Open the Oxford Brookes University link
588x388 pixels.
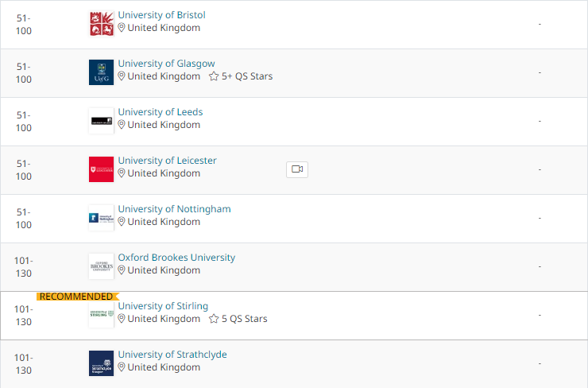coord(176,258)
